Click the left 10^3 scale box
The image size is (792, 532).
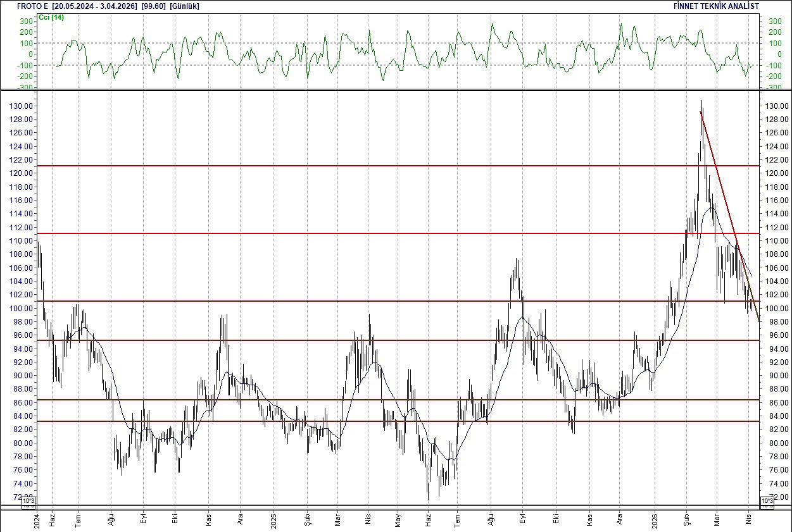click(28, 501)
